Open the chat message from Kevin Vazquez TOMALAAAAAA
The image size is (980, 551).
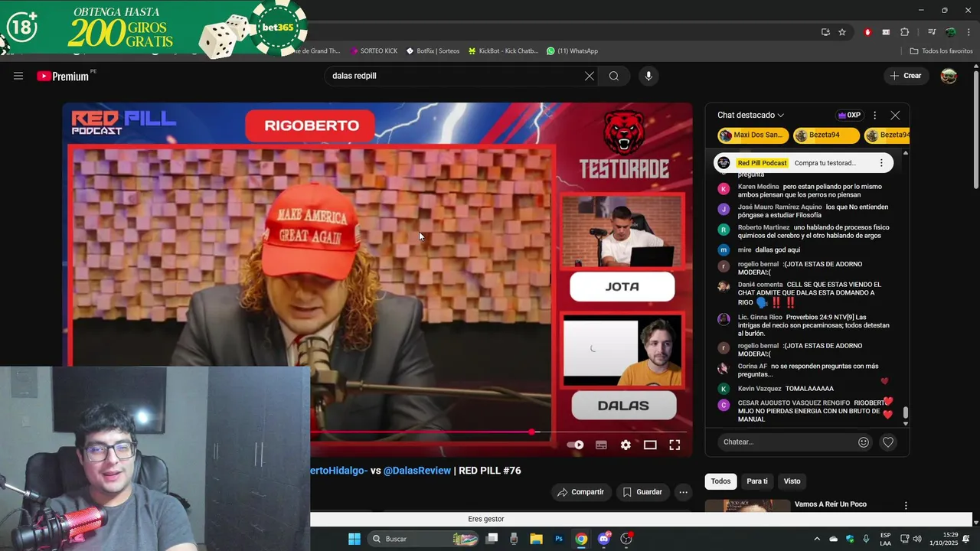click(x=786, y=389)
